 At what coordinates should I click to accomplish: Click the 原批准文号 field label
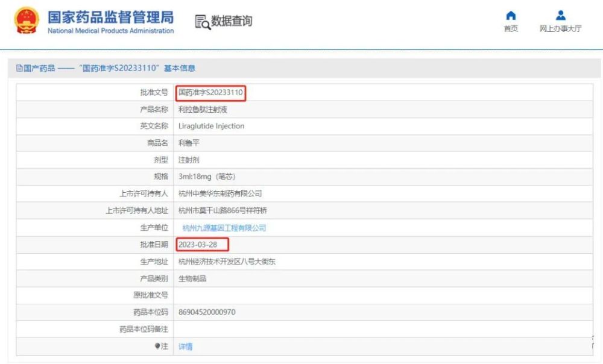click(151, 295)
